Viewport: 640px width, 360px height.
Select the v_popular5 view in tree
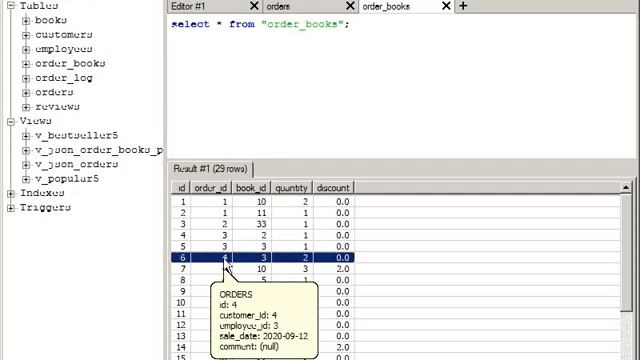pos(67,178)
